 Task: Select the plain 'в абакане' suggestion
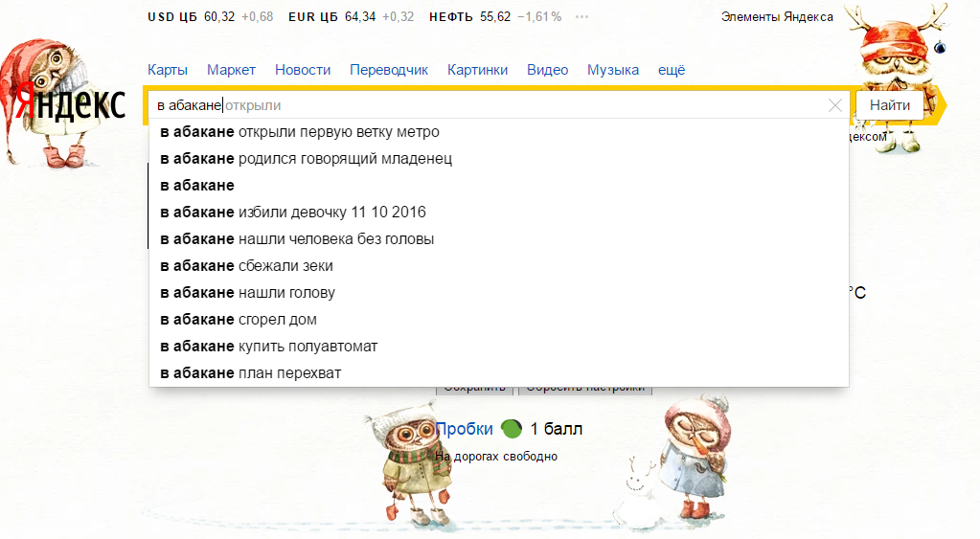tap(499, 186)
